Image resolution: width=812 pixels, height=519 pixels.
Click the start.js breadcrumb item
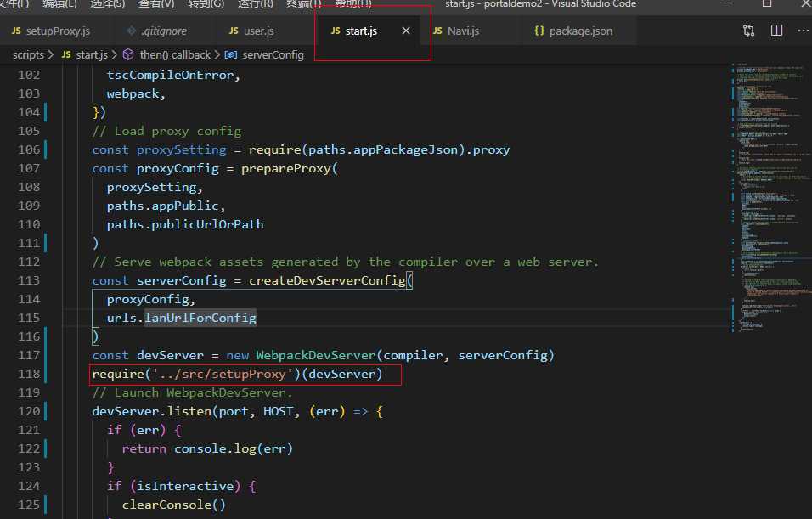tap(84, 55)
